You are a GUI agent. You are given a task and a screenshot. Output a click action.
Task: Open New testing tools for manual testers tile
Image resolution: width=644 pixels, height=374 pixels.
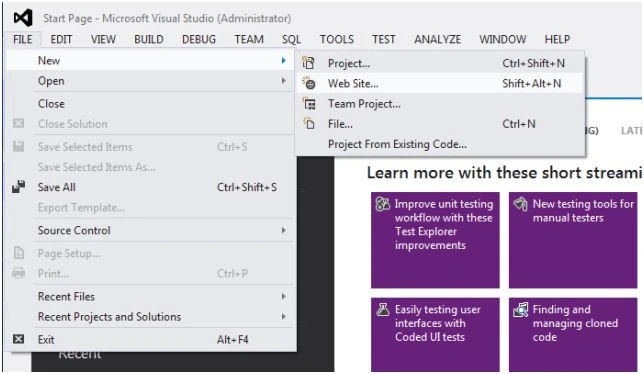click(x=573, y=240)
